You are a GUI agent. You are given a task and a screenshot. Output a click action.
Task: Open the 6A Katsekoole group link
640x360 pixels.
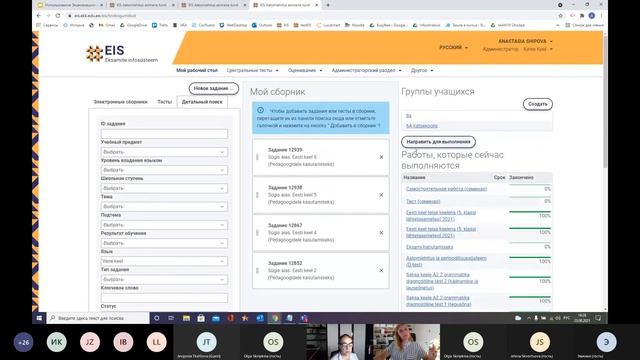(x=422, y=126)
